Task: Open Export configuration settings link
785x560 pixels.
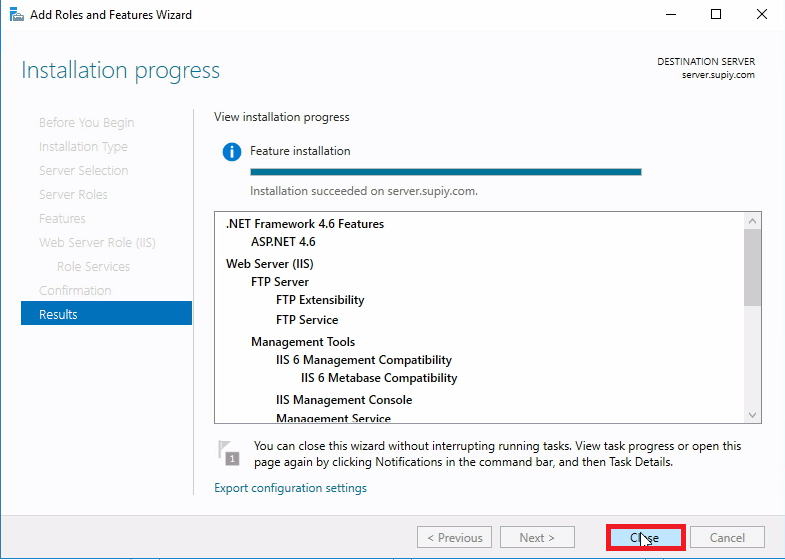Action: 290,488
